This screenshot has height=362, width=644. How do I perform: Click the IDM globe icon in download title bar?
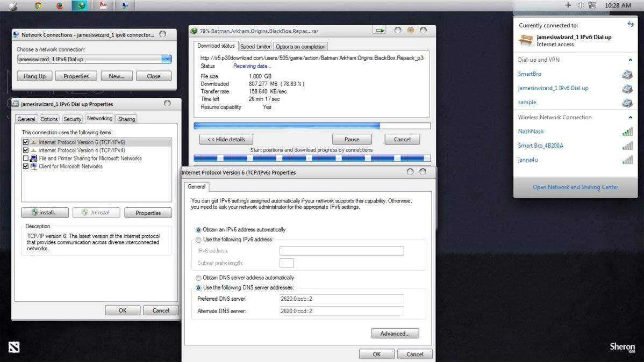194,31
